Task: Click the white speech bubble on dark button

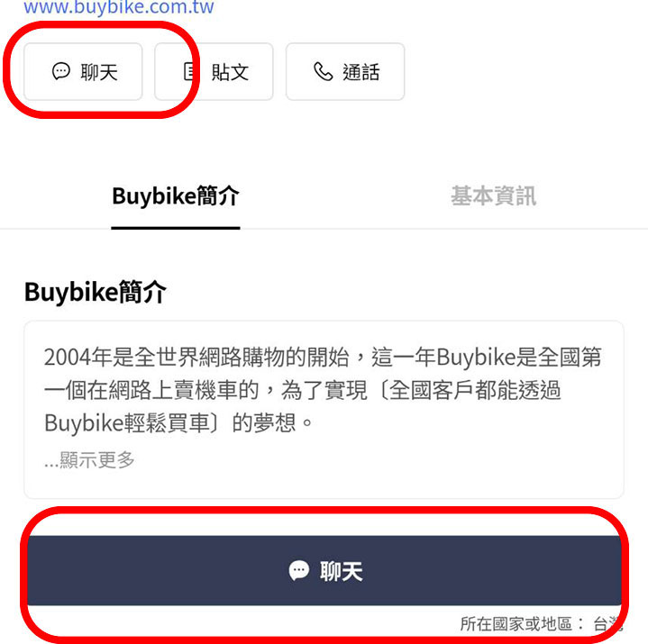Action: (299, 571)
